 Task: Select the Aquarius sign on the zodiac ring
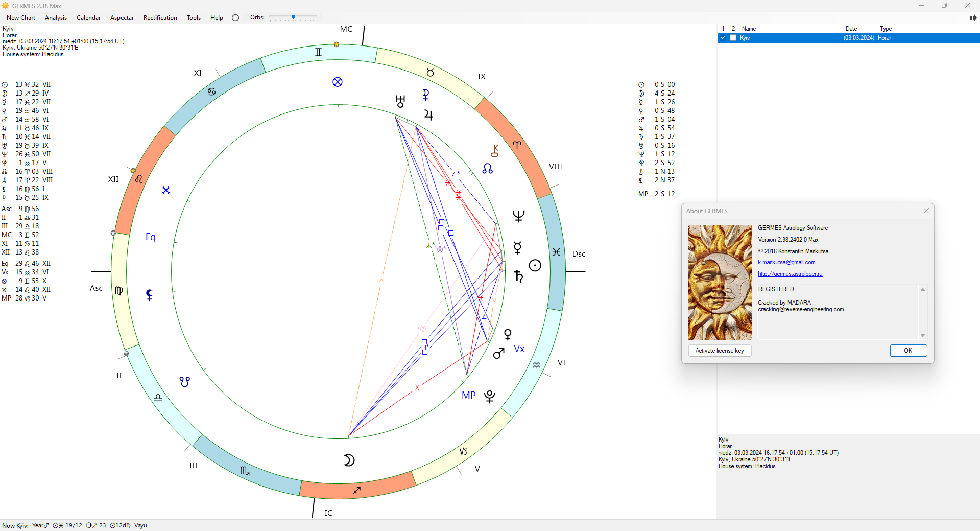click(536, 365)
